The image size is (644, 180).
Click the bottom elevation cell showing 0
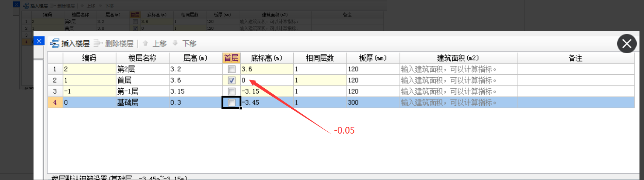tap(267, 80)
